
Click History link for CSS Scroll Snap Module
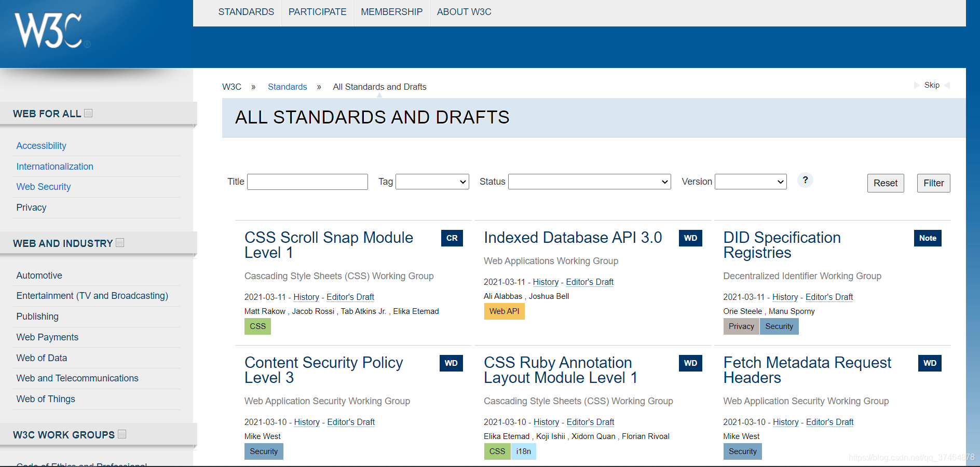click(x=306, y=297)
